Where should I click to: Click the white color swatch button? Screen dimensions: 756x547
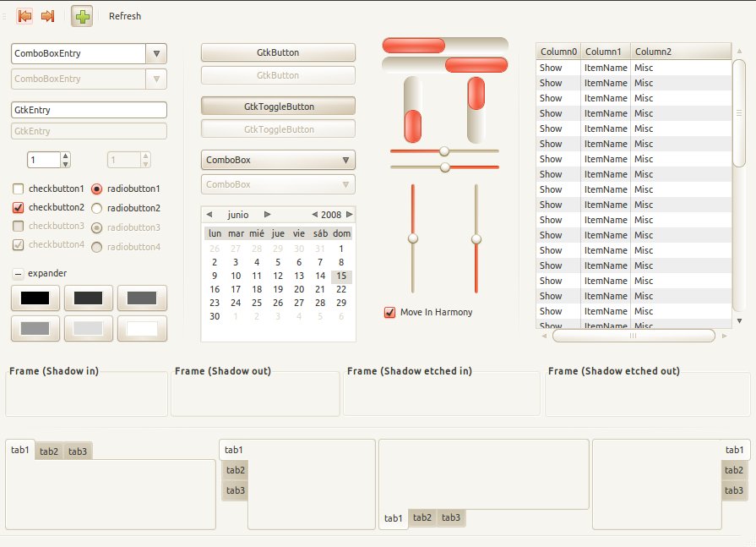[x=142, y=329]
